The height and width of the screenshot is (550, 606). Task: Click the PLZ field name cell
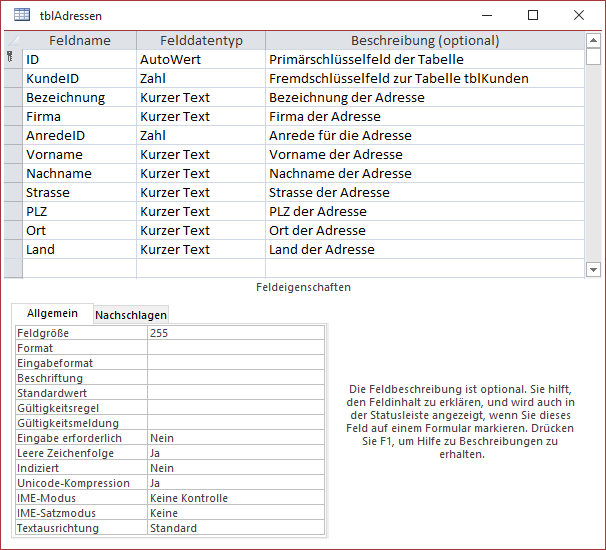coord(80,211)
